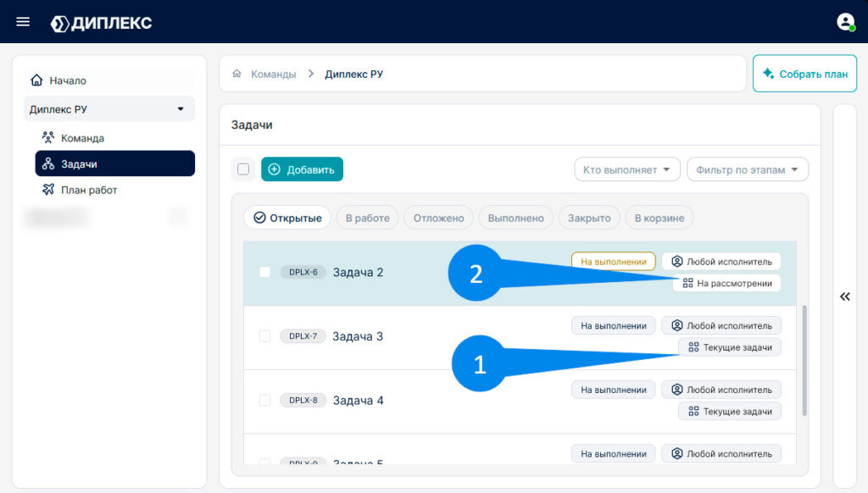Viewport: 868px width, 493px height.
Task: Open task titled Задача 3
Action: coord(358,335)
